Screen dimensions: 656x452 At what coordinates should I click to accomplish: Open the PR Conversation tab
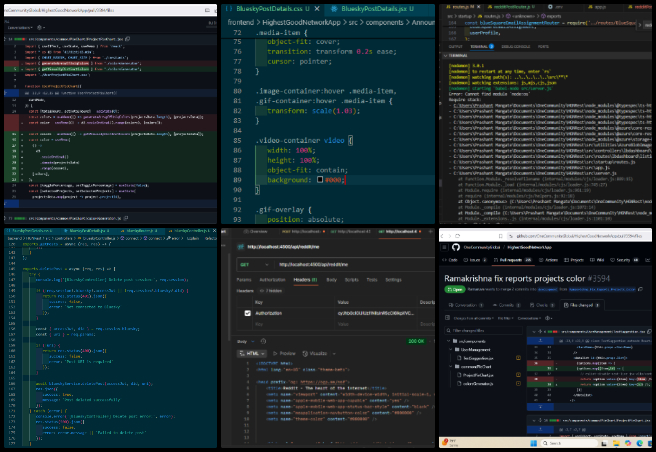[466, 305]
